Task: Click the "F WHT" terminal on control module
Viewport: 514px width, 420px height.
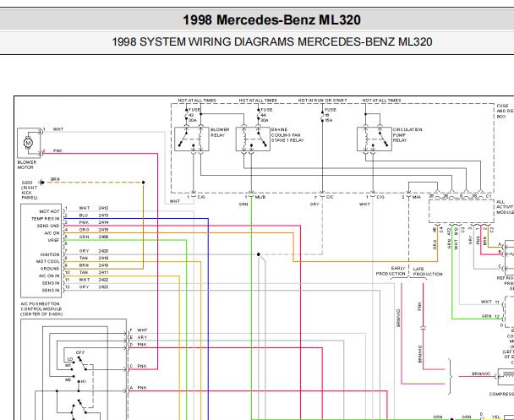Action: coord(139,330)
